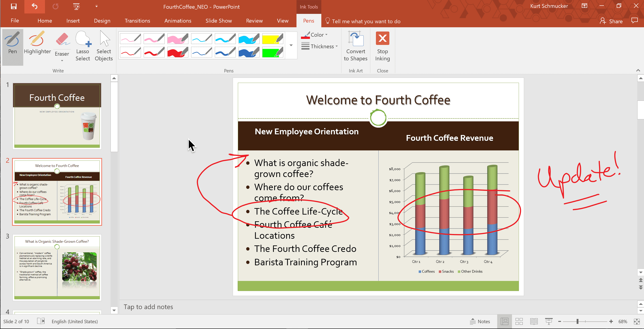Pick the thin pink pen swatch
644x329 pixels.
[x=130, y=39]
